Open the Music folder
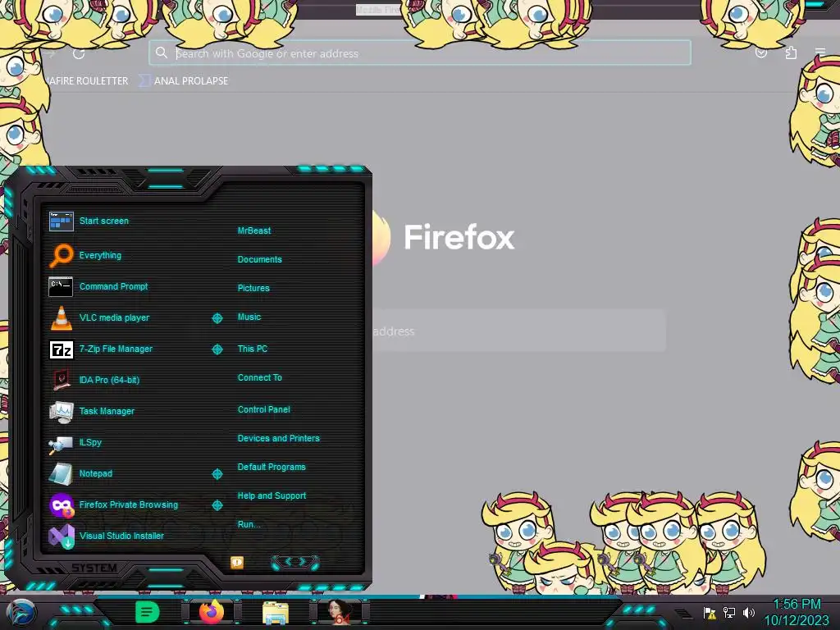The height and width of the screenshot is (630, 840). point(249,317)
